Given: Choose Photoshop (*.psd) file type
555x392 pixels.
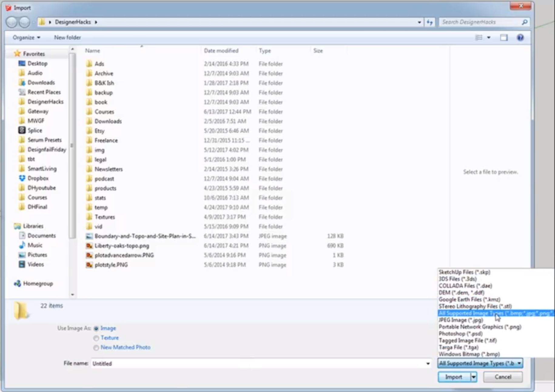Looking at the screenshot, I should pos(460,334).
